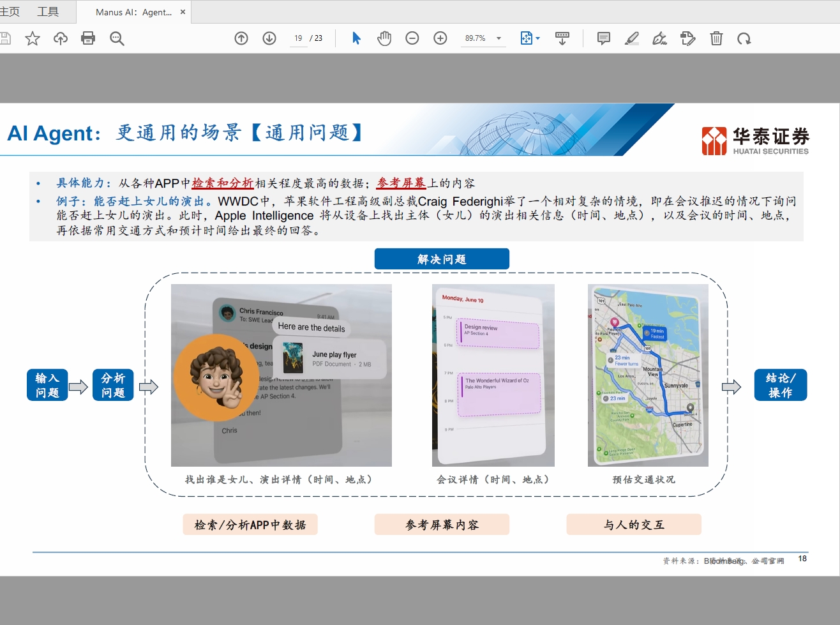Click the scrolling mode keyboard icon
Viewport: 840px width, 625px height.
[x=562, y=38]
